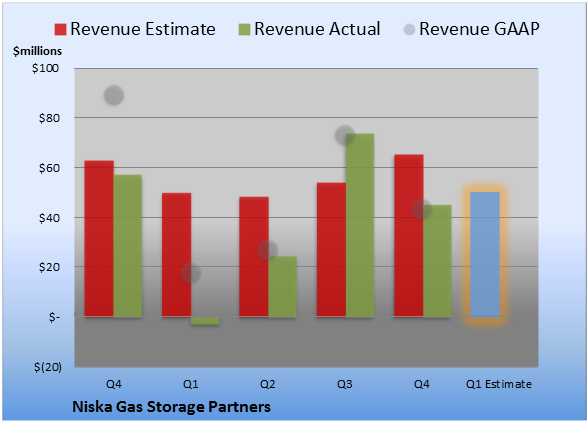Click the gray Revenue GAAP legend circle
Screen dimensions: 588x422
point(410,29)
